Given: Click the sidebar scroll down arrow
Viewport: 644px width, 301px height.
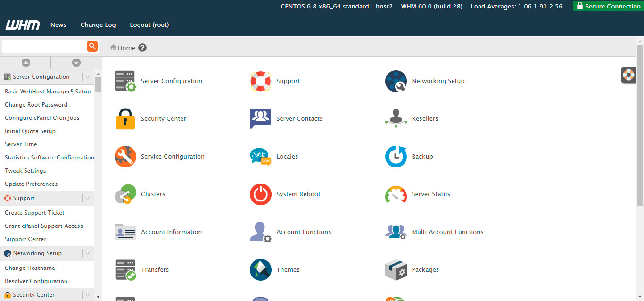Looking at the screenshot, I should tap(98, 297).
